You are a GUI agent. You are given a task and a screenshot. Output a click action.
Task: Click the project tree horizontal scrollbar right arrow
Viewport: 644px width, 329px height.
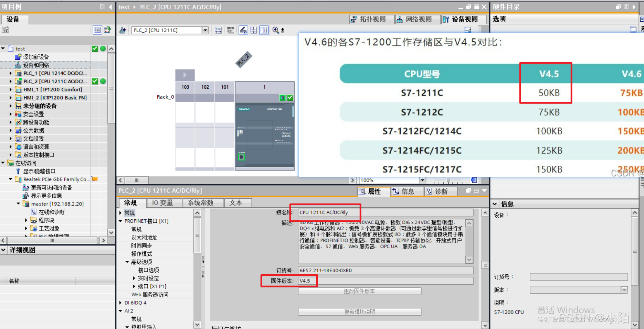tap(103, 240)
